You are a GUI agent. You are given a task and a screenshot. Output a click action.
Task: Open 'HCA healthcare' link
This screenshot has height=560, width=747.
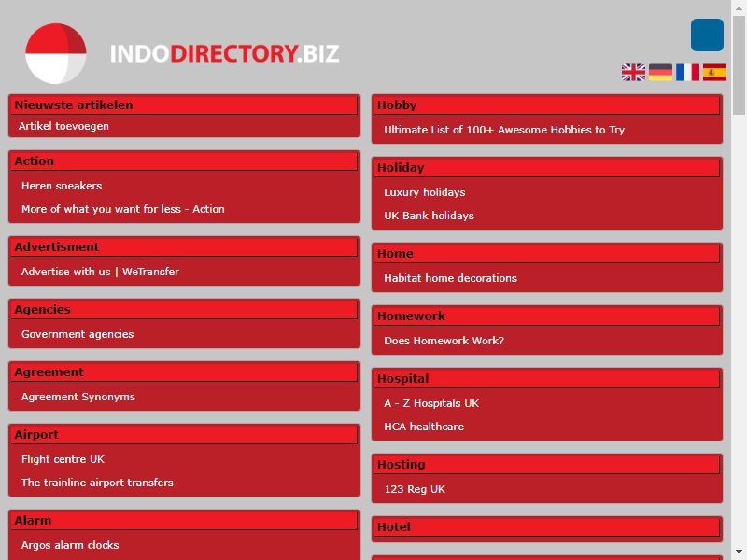424,427
